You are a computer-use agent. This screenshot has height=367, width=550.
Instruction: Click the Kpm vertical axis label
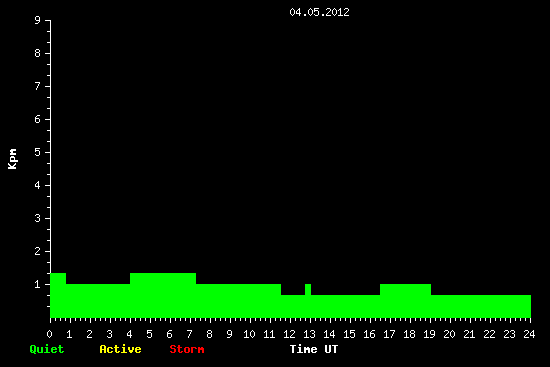(12, 159)
